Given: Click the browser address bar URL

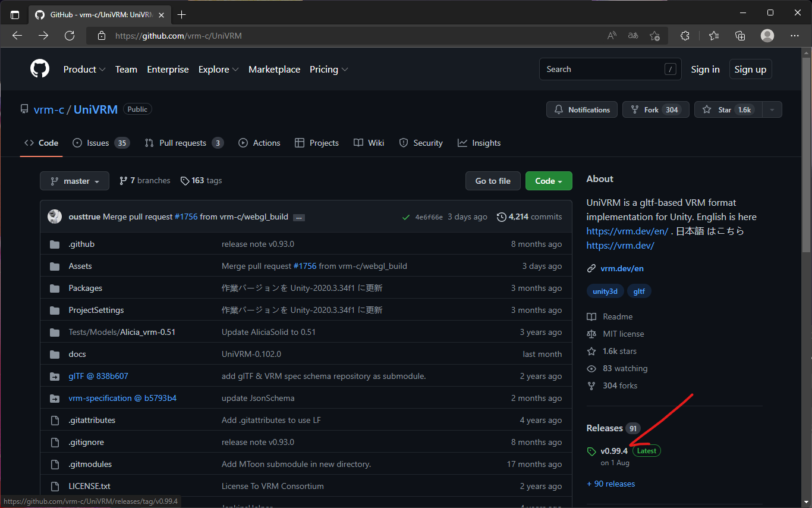Looking at the screenshot, I should (x=178, y=36).
